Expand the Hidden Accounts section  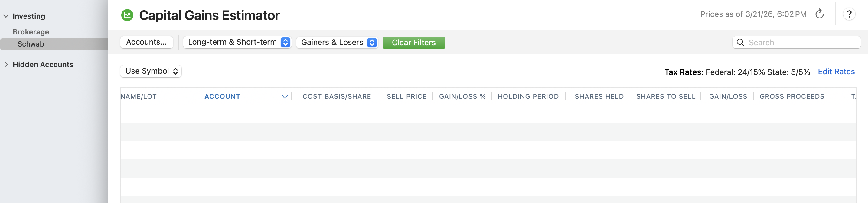[6, 64]
